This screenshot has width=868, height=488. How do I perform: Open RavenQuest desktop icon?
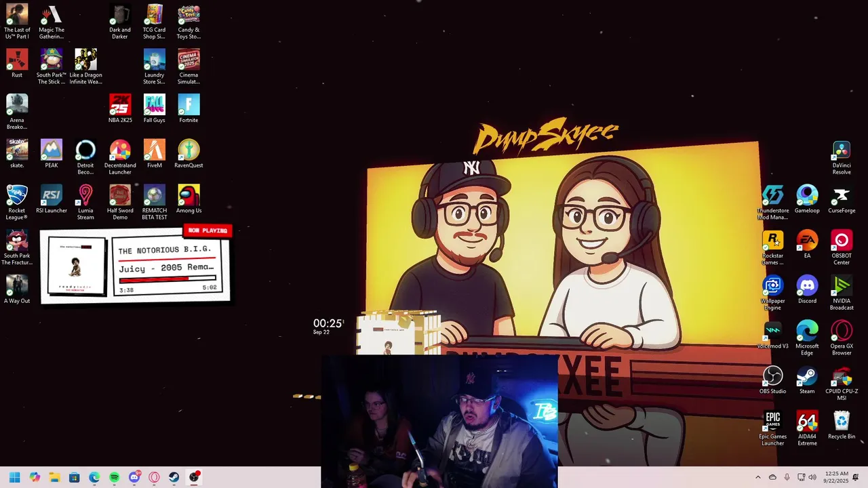coord(189,154)
